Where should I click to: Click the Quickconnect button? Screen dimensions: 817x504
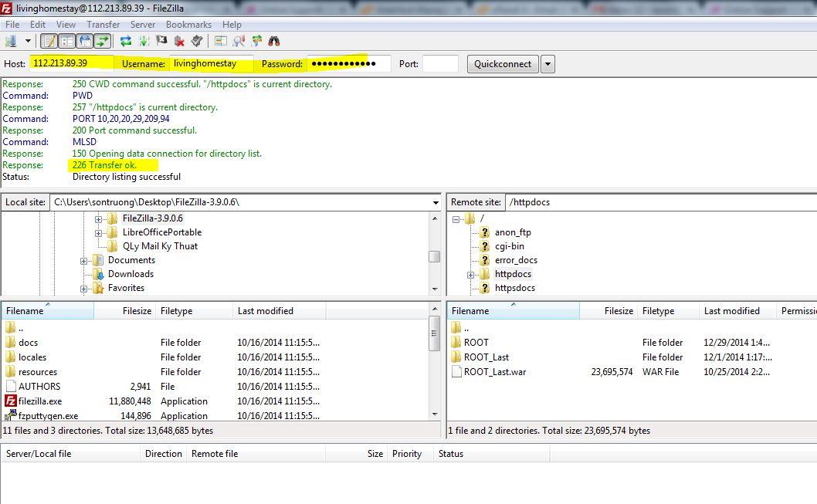point(503,64)
